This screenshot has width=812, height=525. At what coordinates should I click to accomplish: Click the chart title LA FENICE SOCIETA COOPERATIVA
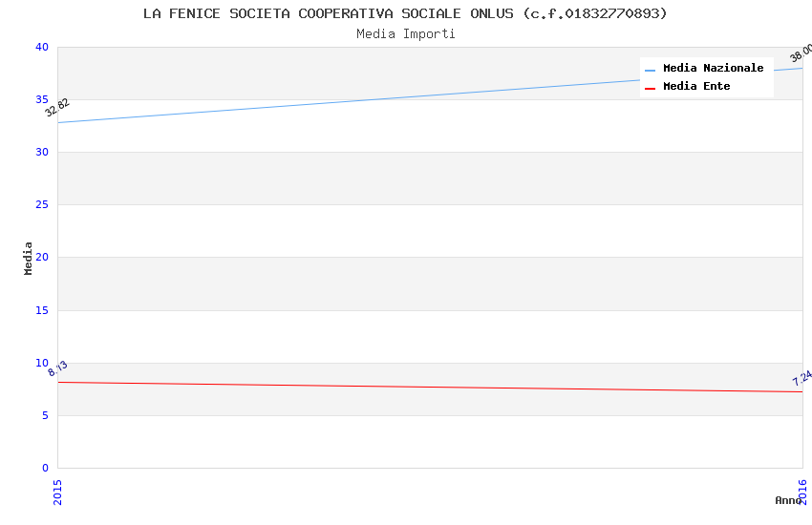point(405,13)
